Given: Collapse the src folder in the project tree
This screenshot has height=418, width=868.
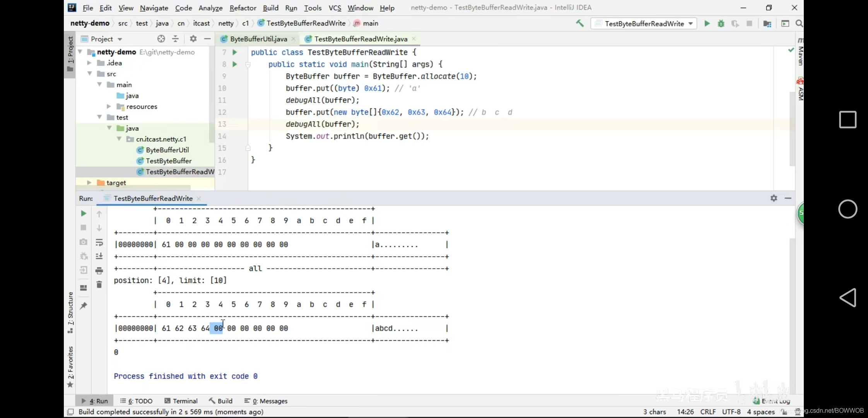Looking at the screenshot, I should coord(90,74).
